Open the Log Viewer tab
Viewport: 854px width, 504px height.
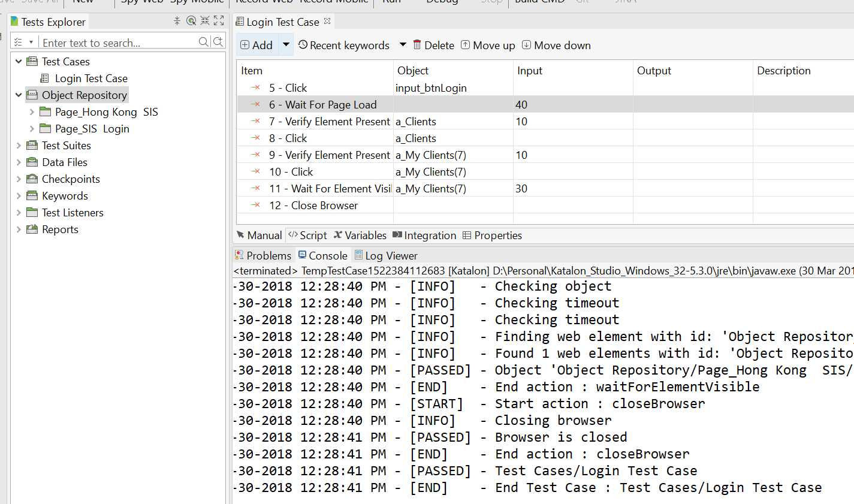pyautogui.click(x=386, y=255)
